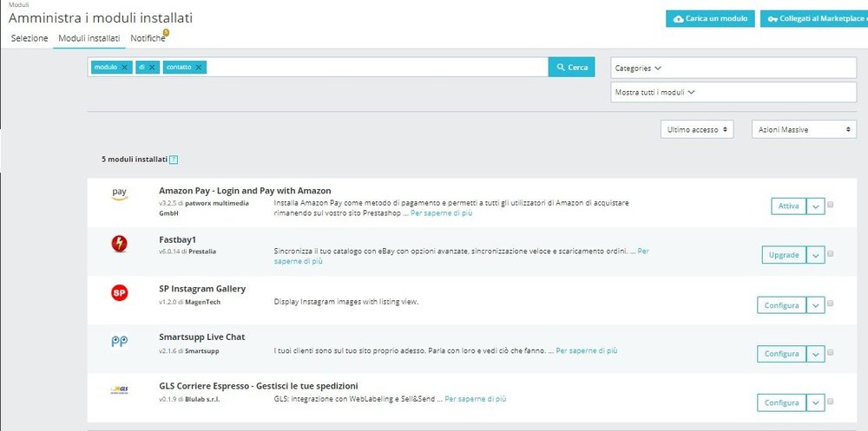
Task: Click 'Amazon Pay - Login and Pay with Amazon' title
Action: click(x=245, y=190)
